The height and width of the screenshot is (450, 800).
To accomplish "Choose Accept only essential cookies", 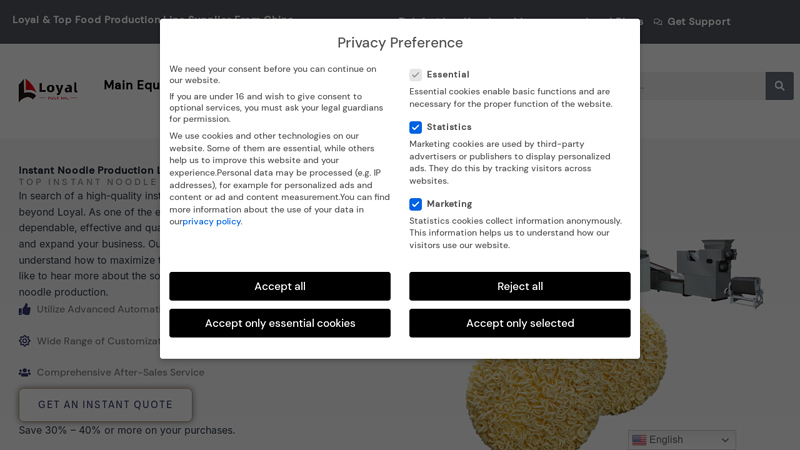I will [x=280, y=323].
